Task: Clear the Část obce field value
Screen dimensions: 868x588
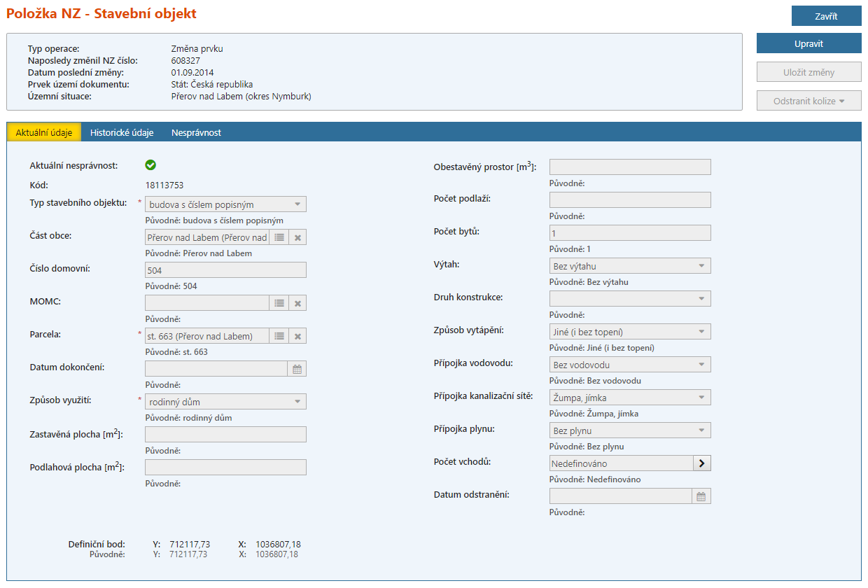Action: (297, 238)
